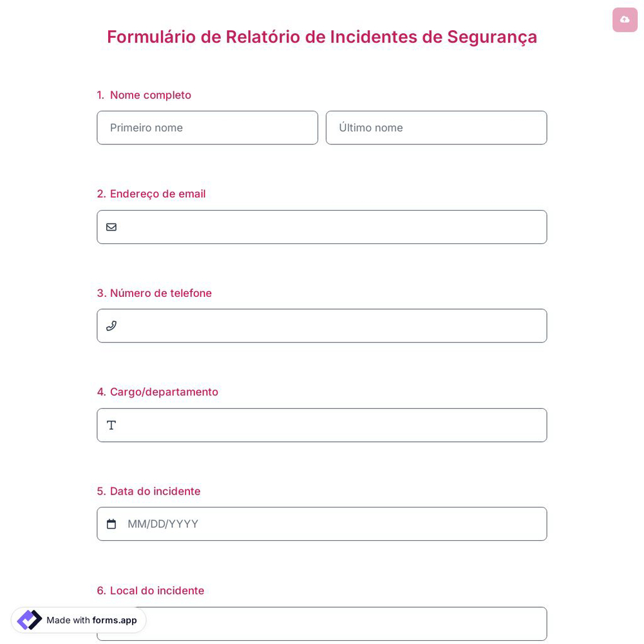Click the 'Made with forms.app' badge

pyautogui.click(x=78, y=620)
